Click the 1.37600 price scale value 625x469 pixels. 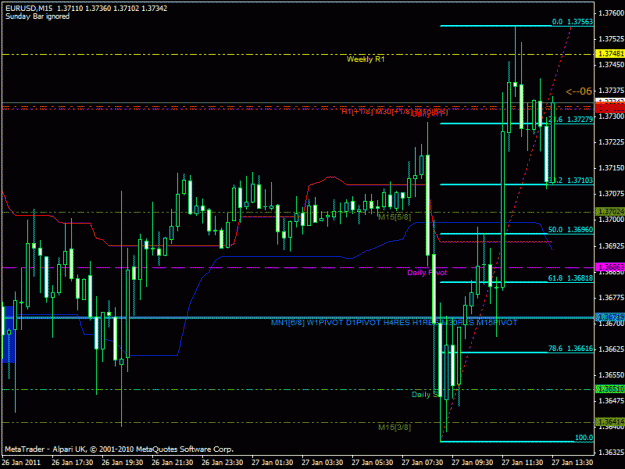611,13
